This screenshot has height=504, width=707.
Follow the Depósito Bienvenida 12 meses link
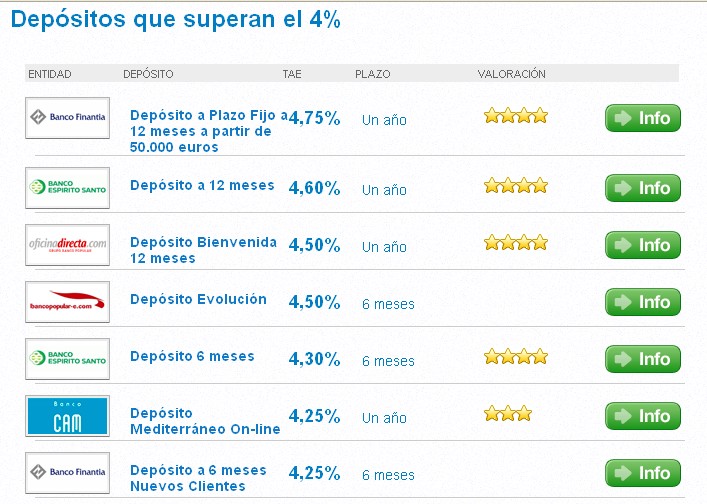coord(203,250)
